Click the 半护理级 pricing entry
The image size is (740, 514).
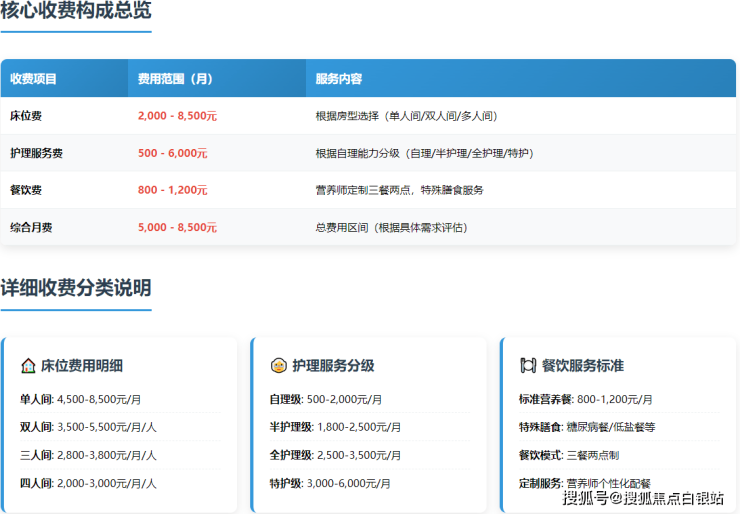pyautogui.click(x=335, y=427)
